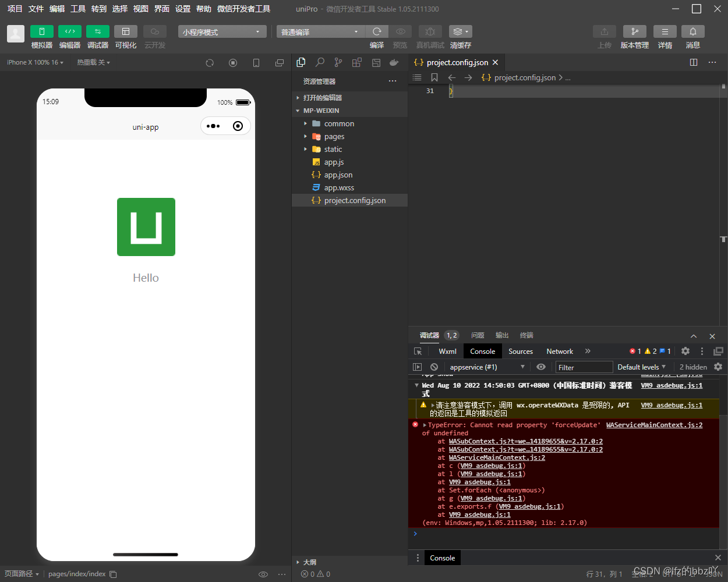The height and width of the screenshot is (582, 728).
Task: Expand the common folder
Action: coord(349,123)
